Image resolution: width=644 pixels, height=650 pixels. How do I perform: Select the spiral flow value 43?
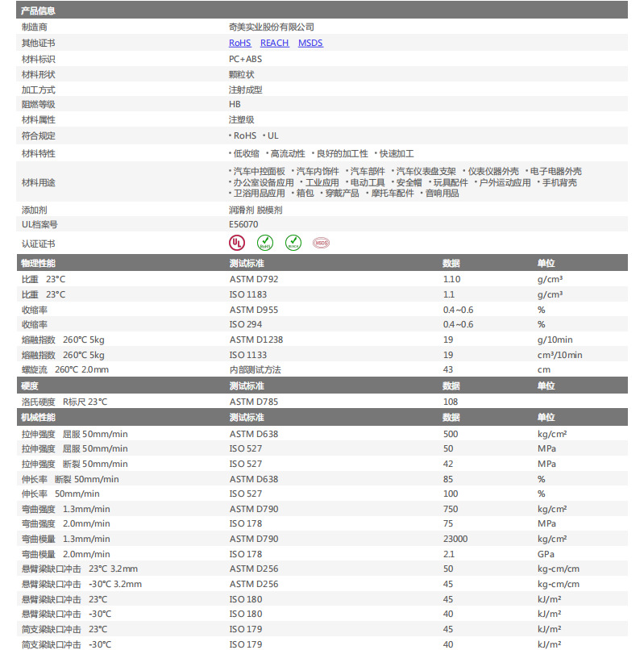448,370
